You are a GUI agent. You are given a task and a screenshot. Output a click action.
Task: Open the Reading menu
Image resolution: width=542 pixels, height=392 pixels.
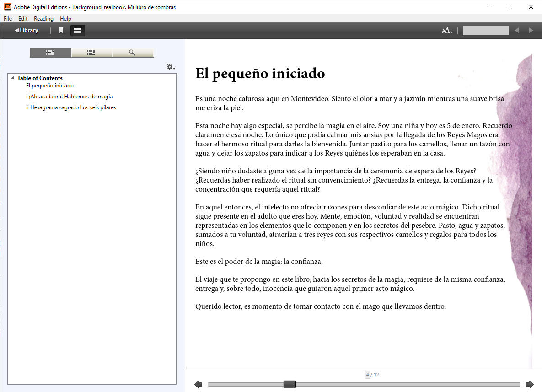click(x=43, y=19)
